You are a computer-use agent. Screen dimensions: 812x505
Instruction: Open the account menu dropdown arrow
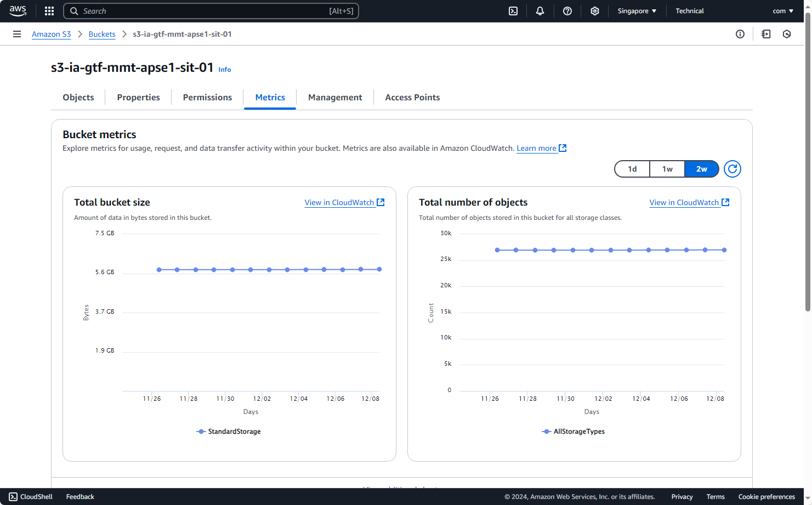(791, 11)
